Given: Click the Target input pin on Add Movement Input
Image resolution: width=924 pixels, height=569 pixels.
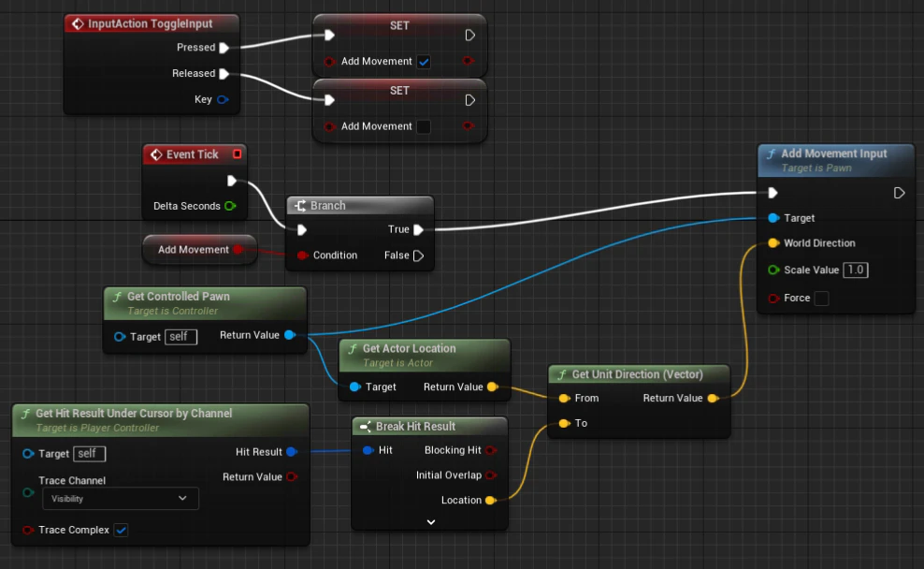Looking at the screenshot, I should tap(773, 218).
